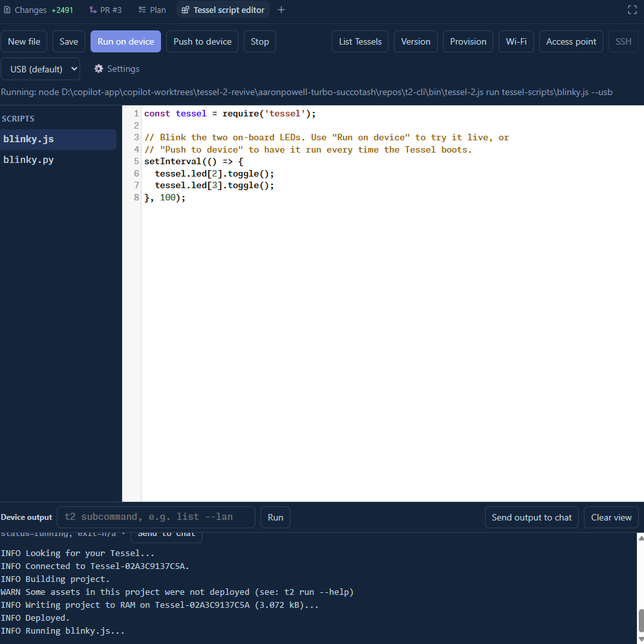The image size is (644, 644).
Task: Open blinky.py from the scripts list
Action: point(58,160)
